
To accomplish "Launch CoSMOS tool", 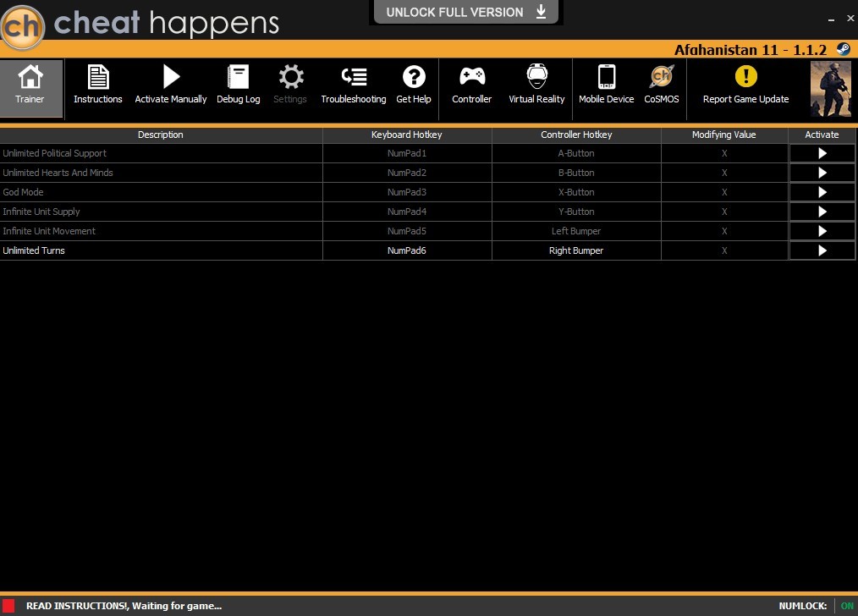I will [x=662, y=85].
